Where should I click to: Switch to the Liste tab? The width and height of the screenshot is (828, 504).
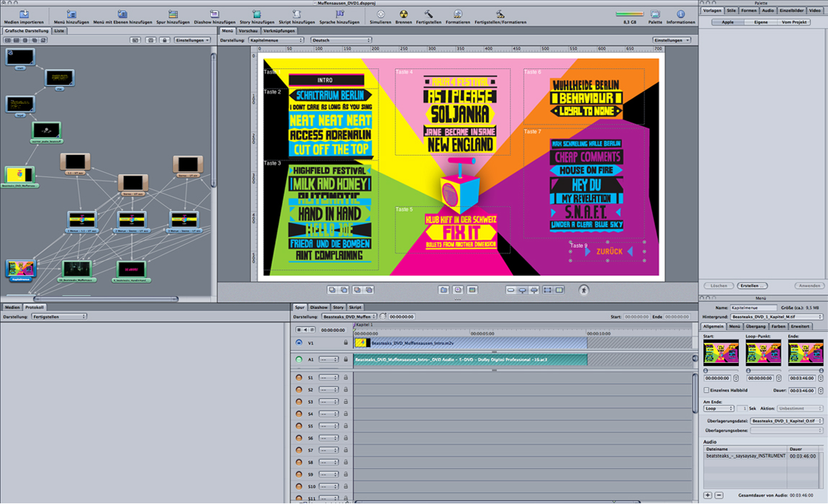[59, 31]
